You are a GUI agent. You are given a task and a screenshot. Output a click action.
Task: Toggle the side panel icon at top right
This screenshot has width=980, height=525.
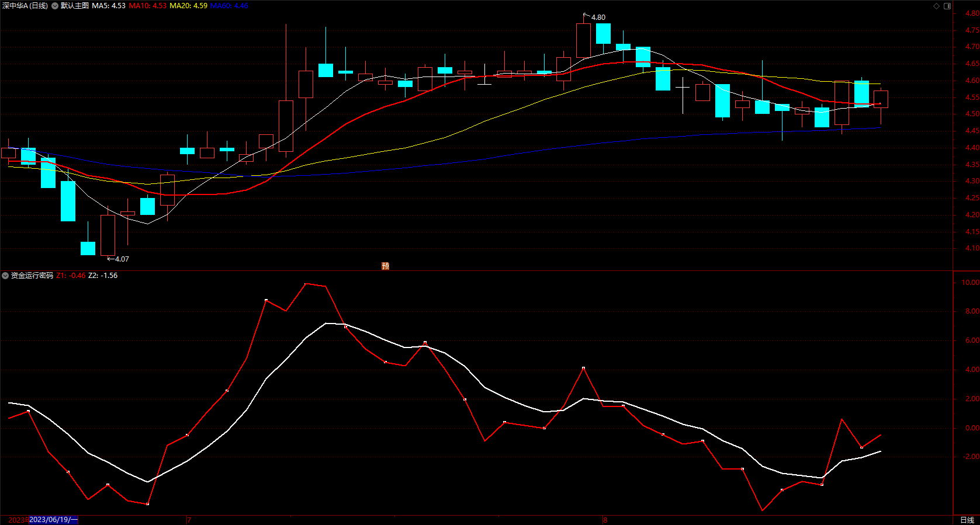coord(947,6)
